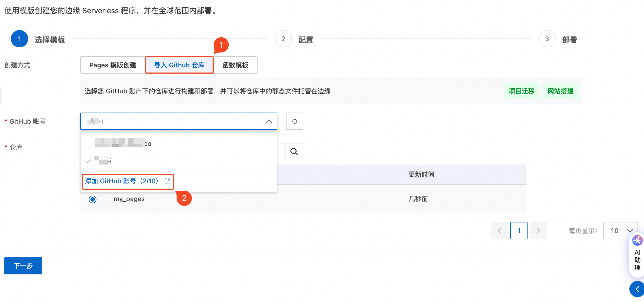644x302 pixels.
Task: Select 导入 Github 仓库 tab
Action: click(x=179, y=65)
